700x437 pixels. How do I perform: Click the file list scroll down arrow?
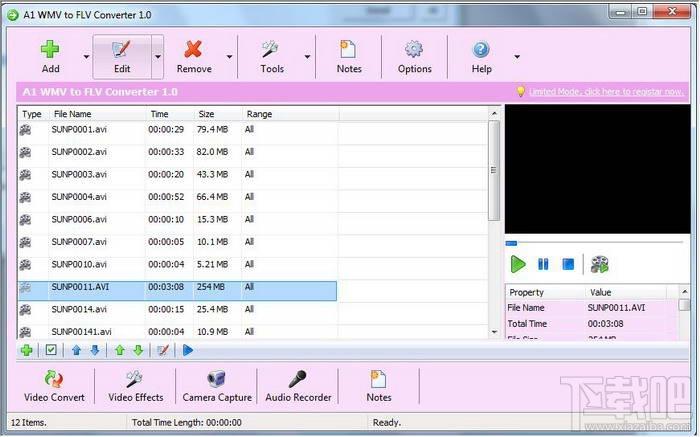click(x=494, y=332)
